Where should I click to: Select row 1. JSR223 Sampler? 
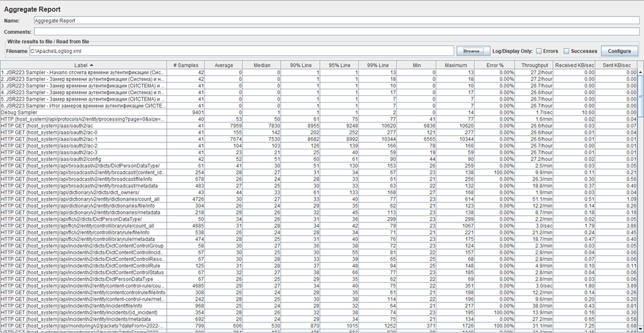[319, 72]
